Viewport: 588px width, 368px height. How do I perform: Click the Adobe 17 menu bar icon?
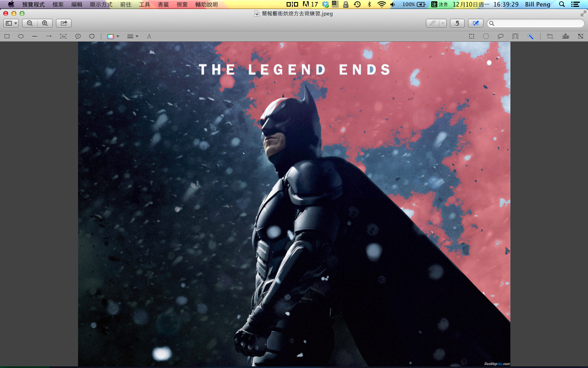(x=310, y=4)
